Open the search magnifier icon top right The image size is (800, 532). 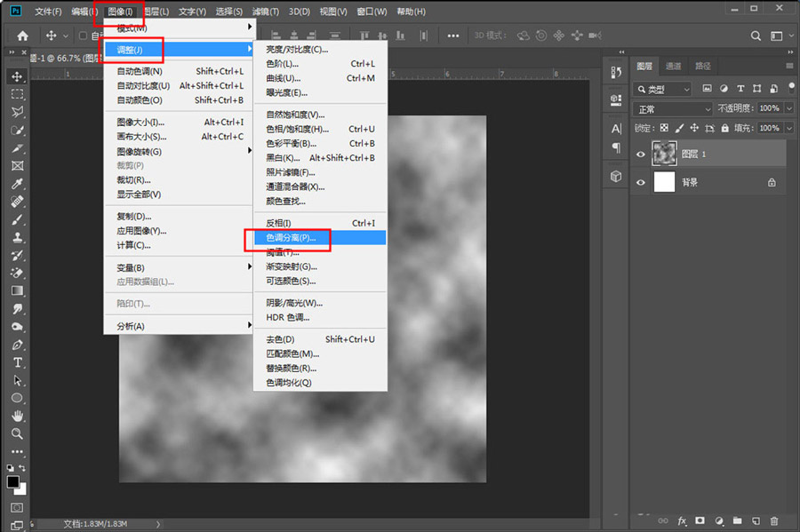[x=756, y=36]
